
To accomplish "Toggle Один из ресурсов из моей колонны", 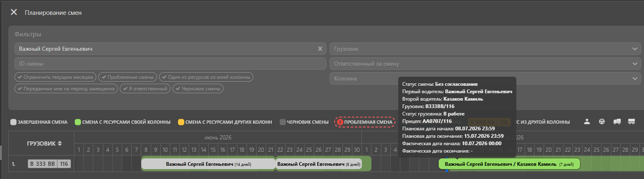I will point(206,77).
